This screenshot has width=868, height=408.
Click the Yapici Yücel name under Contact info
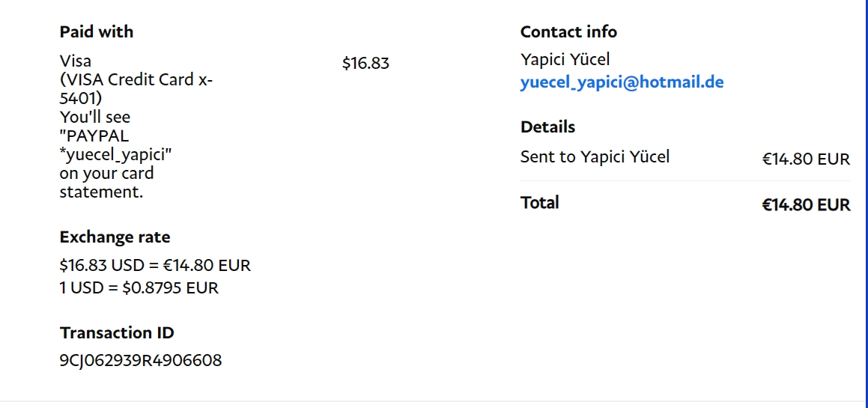(x=565, y=59)
